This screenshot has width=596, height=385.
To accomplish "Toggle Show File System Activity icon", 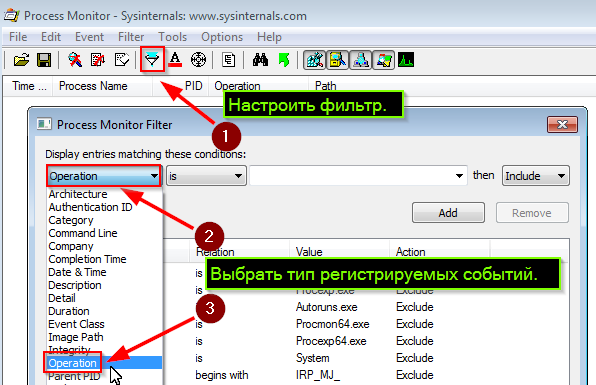I will [x=338, y=60].
